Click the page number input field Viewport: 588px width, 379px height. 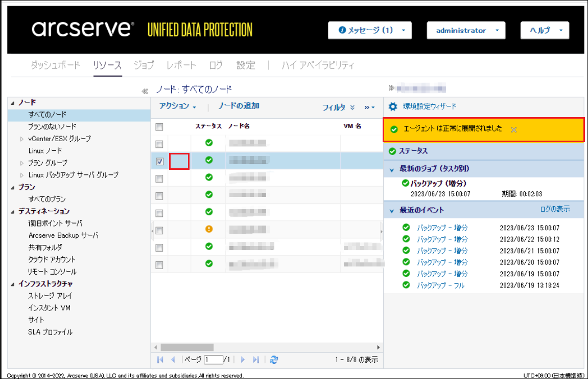coord(214,360)
